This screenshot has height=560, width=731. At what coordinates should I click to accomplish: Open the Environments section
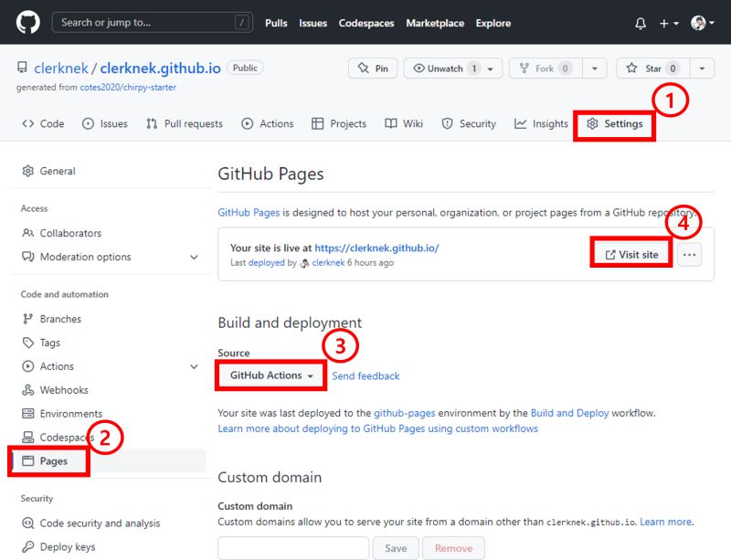pos(72,413)
